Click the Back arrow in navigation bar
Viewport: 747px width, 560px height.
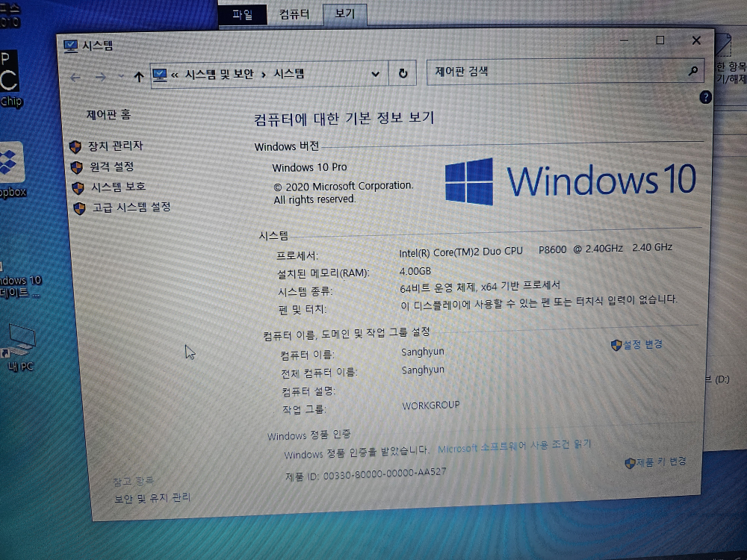(75, 77)
